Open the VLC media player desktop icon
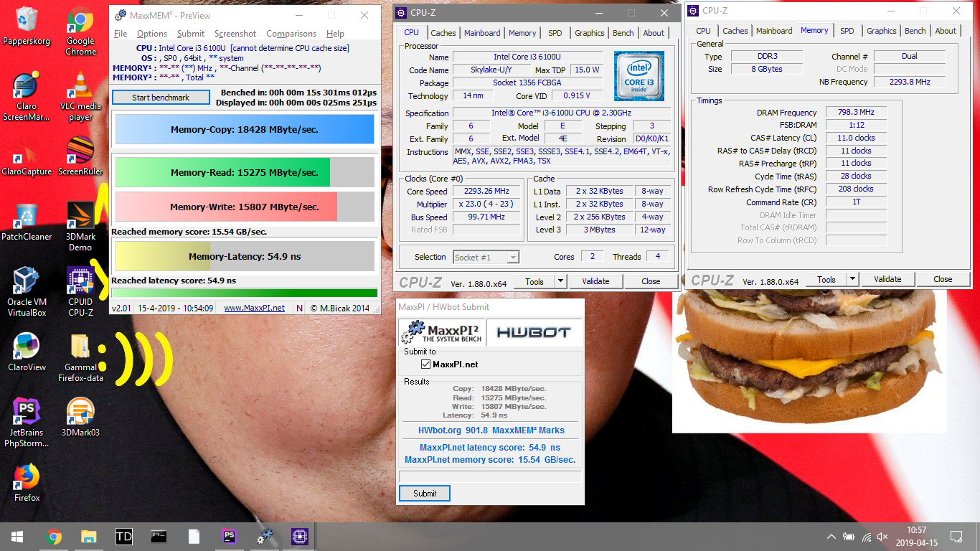The height and width of the screenshot is (551, 980). 80,96
